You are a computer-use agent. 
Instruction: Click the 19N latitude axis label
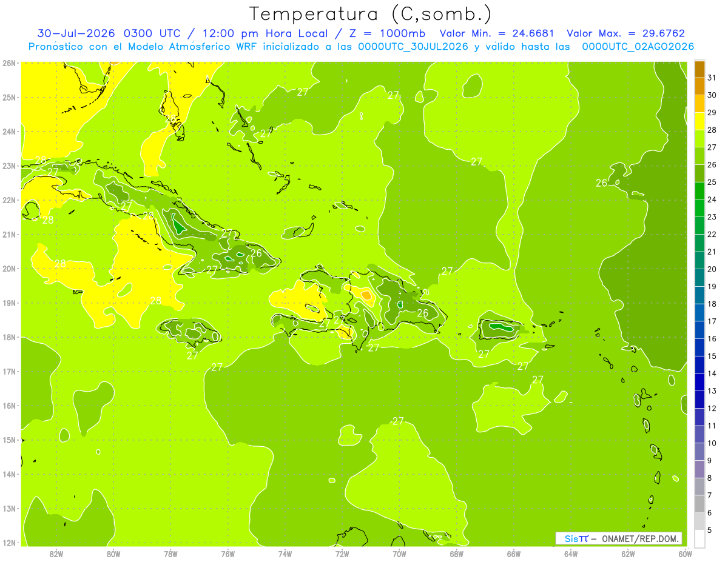(x=9, y=303)
